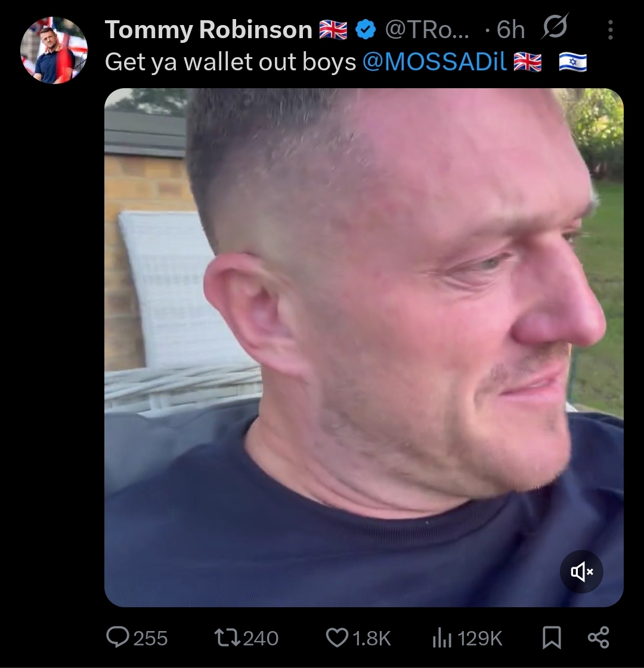Click the Tommy Robinson display name
Viewport: 644px width, 668px height.
tap(209, 30)
